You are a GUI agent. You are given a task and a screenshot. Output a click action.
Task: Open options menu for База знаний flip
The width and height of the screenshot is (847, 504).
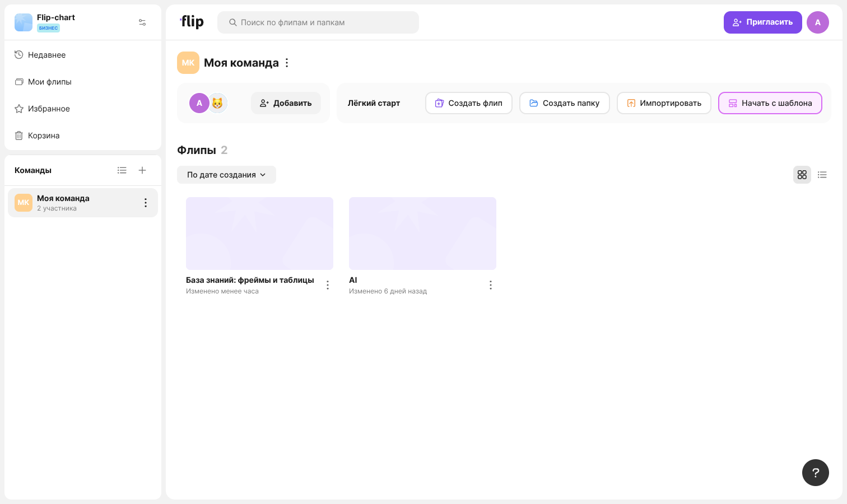328,285
